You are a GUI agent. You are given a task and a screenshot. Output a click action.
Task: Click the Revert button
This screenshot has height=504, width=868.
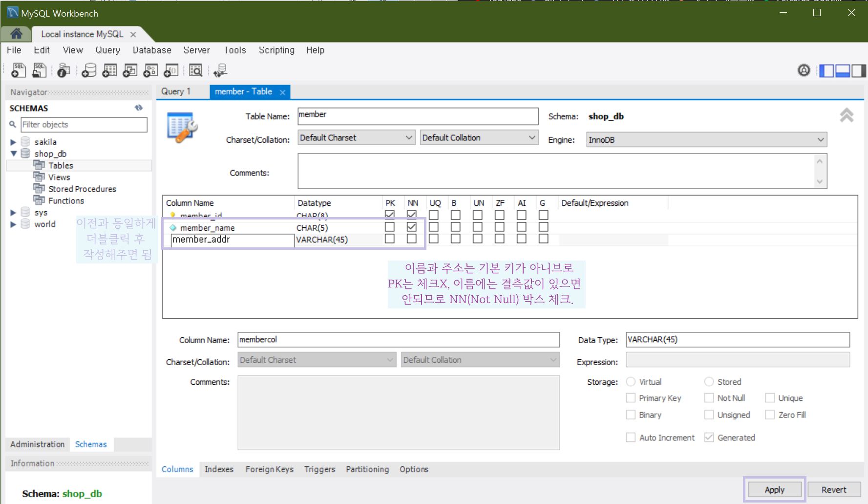[834, 489]
